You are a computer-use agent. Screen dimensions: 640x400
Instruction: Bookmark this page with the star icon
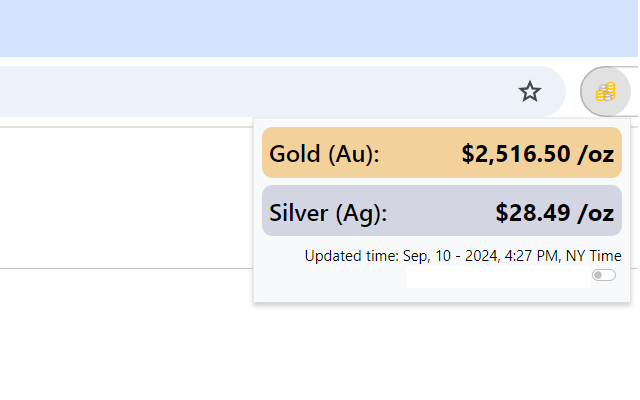tap(529, 92)
